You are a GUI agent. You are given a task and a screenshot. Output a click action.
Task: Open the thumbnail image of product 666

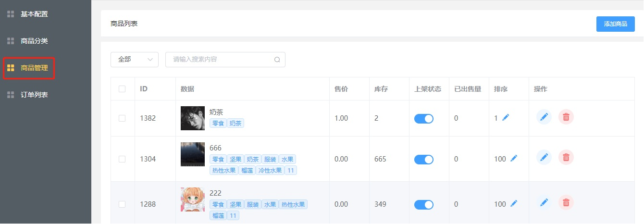pos(193,154)
